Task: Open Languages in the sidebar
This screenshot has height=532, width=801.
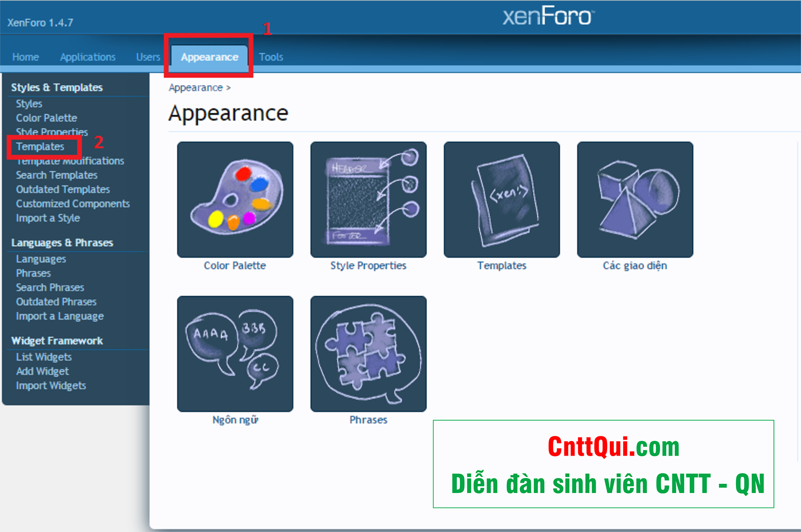Action: coord(41,259)
